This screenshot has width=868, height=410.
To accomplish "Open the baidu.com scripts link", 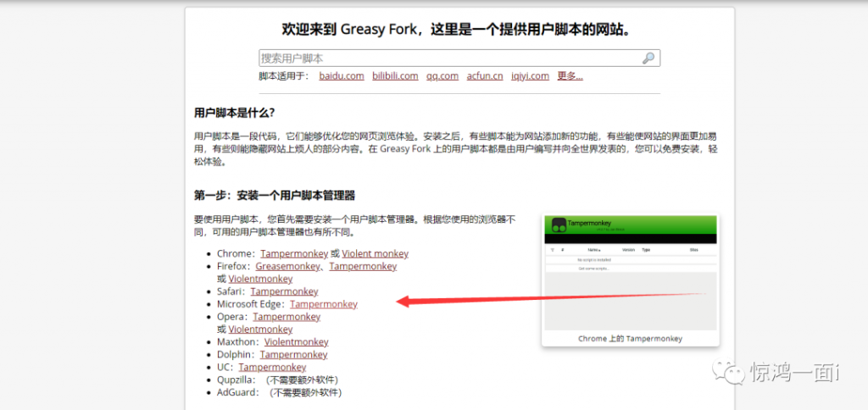I will pyautogui.click(x=342, y=76).
